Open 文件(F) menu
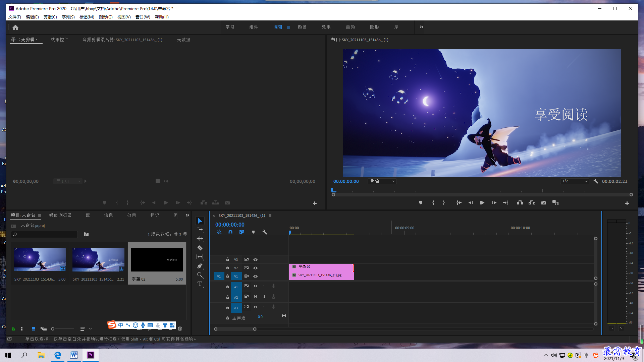This screenshot has width=644, height=362. point(15,17)
